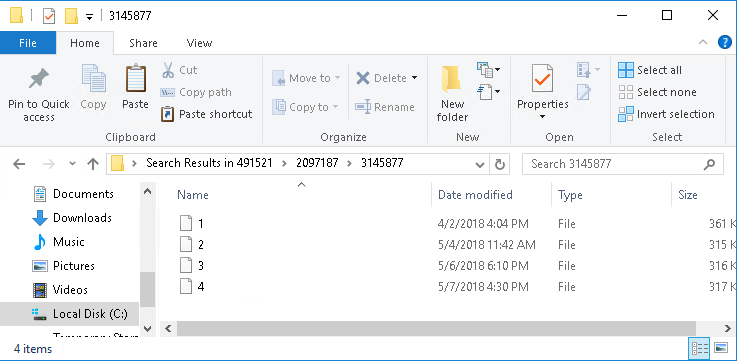Open Pictures in navigation pane
The image size is (737, 362).
click(63, 266)
